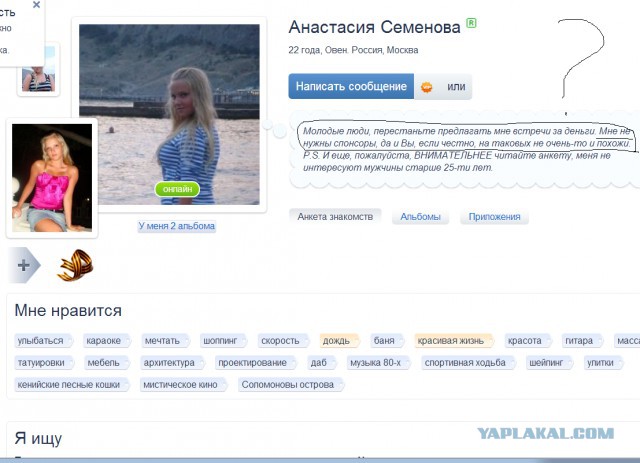Select the 'мистическое кино' interest tag
Viewport: 640px width, 463px height.
183,385
